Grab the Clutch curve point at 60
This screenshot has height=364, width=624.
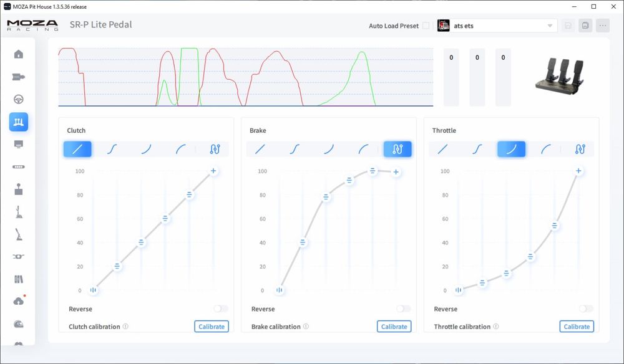click(x=165, y=219)
